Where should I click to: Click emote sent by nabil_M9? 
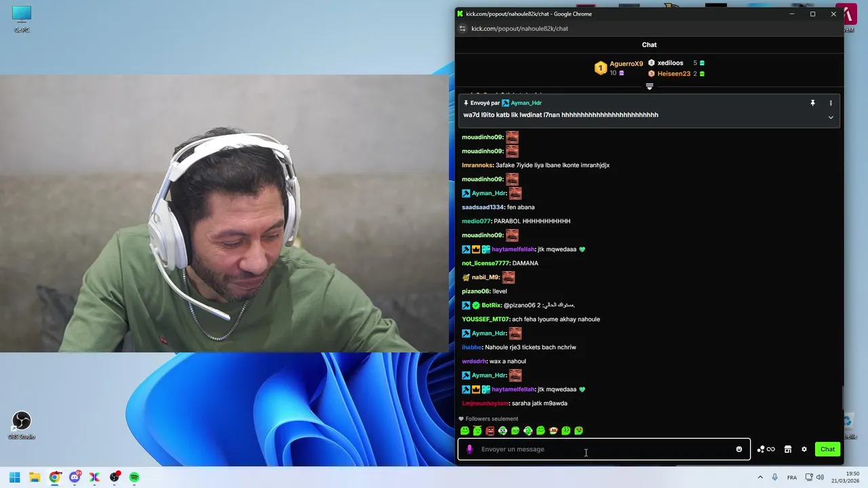[x=509, y=277]
